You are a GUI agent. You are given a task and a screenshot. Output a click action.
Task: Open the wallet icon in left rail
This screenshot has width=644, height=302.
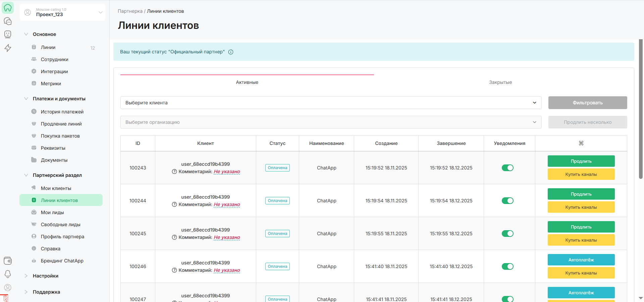pyautogui.click(x=8, y=260)
